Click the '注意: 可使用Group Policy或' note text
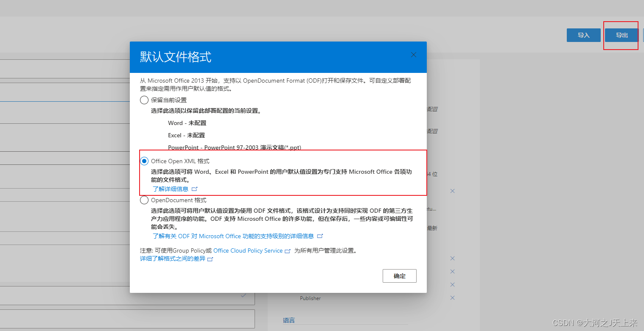This screenshot has width=644, height=331. click(x=176, y=250)
